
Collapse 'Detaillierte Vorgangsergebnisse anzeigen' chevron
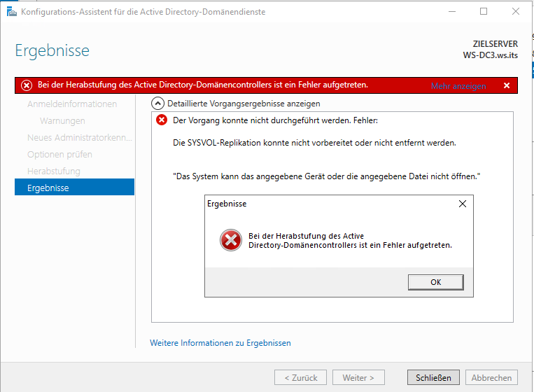157,103
